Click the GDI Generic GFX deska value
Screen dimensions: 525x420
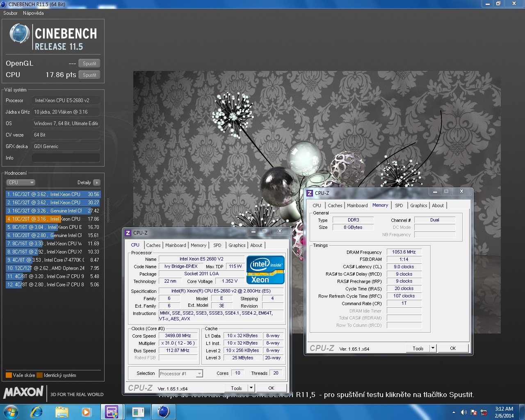click(x=66, y=146)
